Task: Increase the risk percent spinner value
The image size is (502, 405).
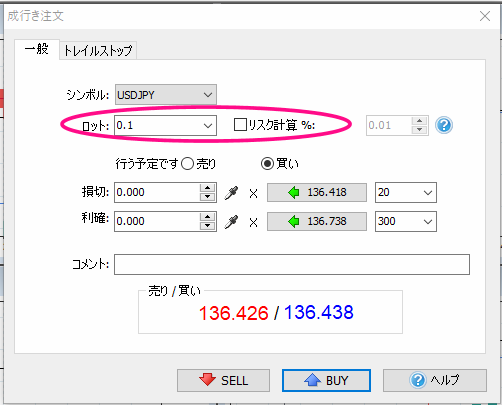Action: pyautogui.click(x=419, y=121)
